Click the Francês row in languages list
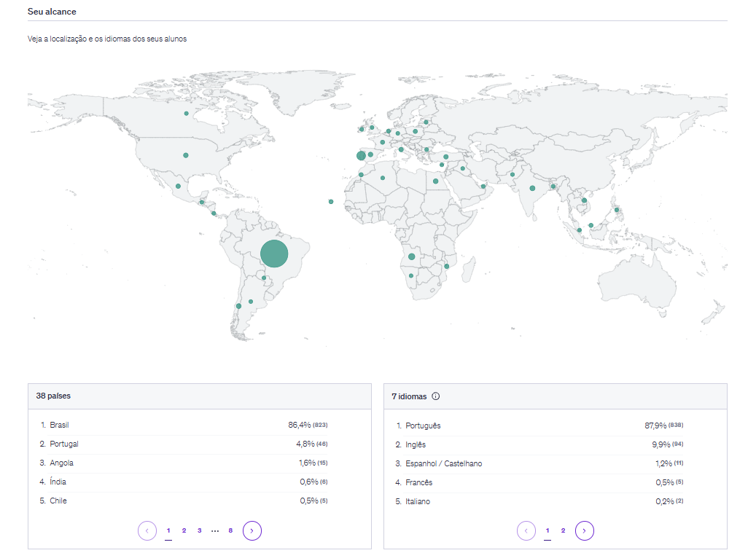 click(x=539, y=482)
